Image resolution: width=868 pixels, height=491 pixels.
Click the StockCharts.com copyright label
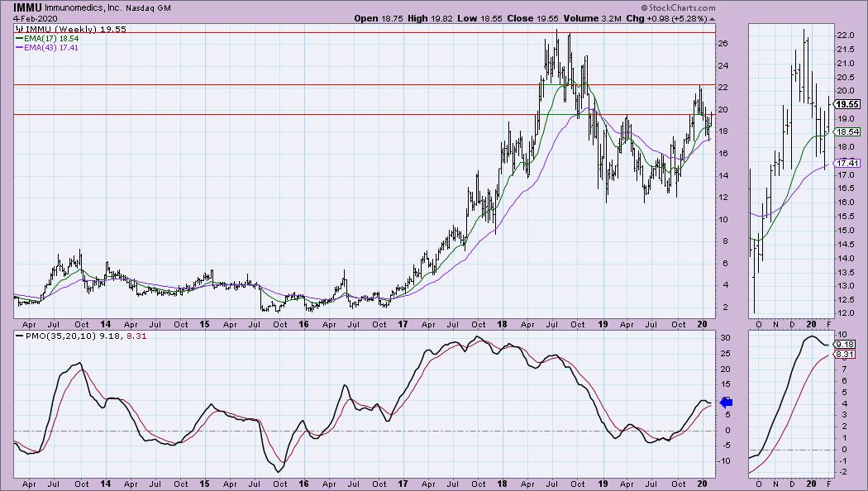pyautogui.click(x=678, y=7)
